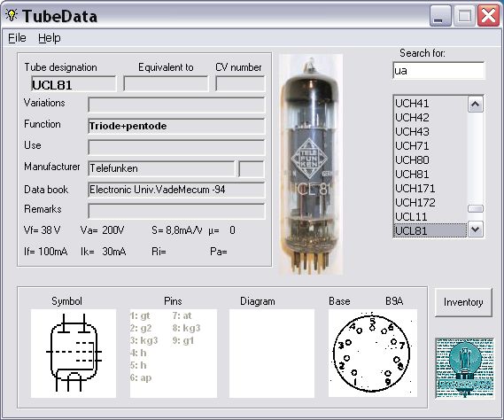The height and width of the screenshot is (420, 504).
Task: Click the Tube designation field UCL81
Action: (x=74, y=84)
